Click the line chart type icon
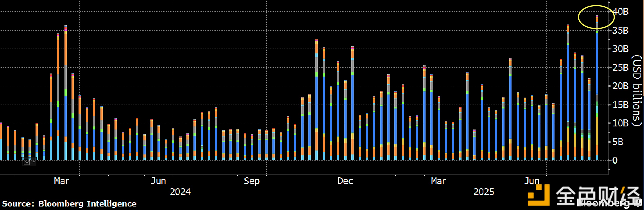644x210 pixels. (27, 162)
